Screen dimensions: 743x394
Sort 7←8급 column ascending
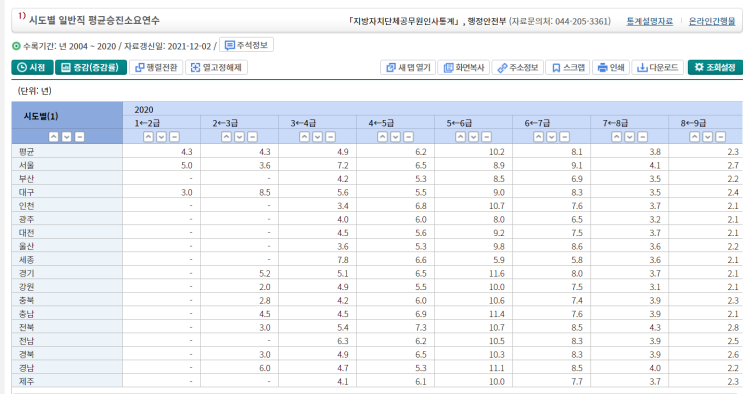616,137
